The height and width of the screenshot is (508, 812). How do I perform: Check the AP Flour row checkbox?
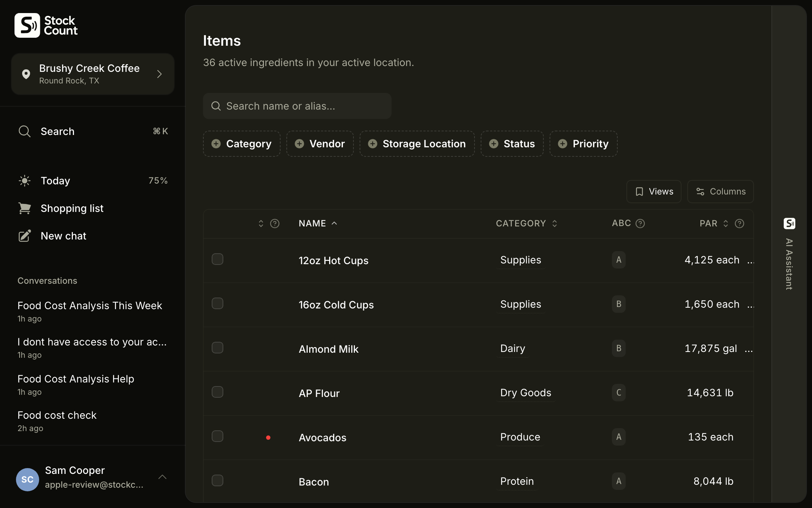coord(217,392)
